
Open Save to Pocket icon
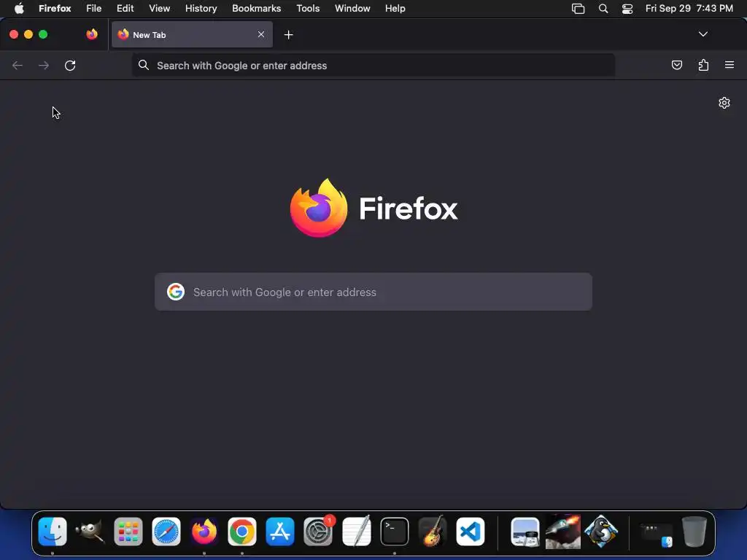click(676, 65)
